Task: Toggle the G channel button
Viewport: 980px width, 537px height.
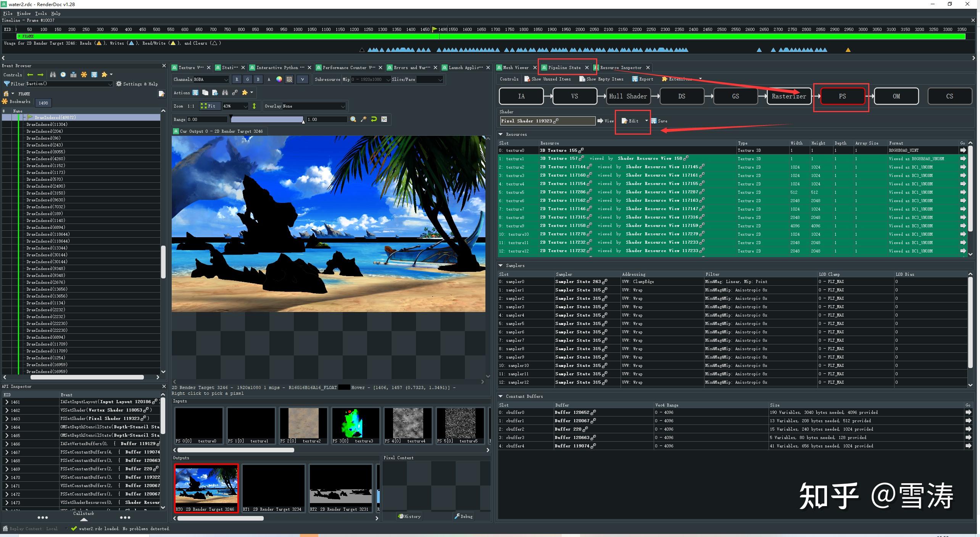Action: coord(248,79)
